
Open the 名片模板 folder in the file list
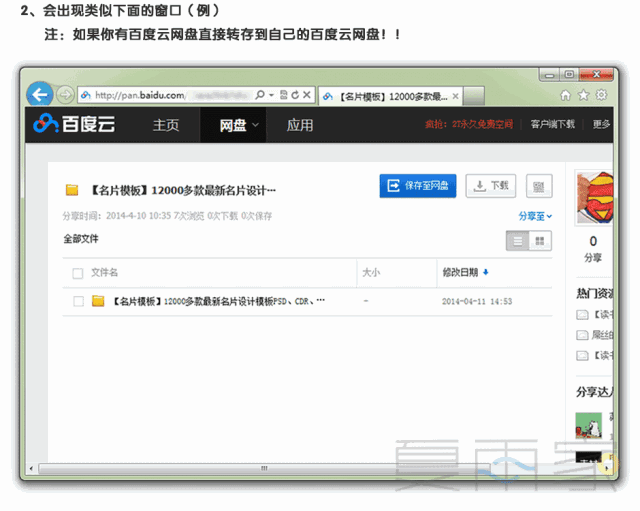(x=218, y=301)
